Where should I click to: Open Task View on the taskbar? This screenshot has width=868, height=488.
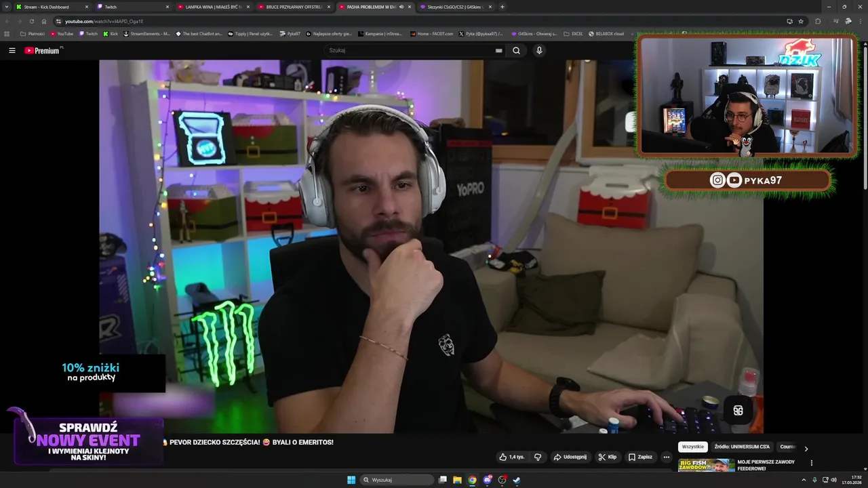(x=442, y=480)
